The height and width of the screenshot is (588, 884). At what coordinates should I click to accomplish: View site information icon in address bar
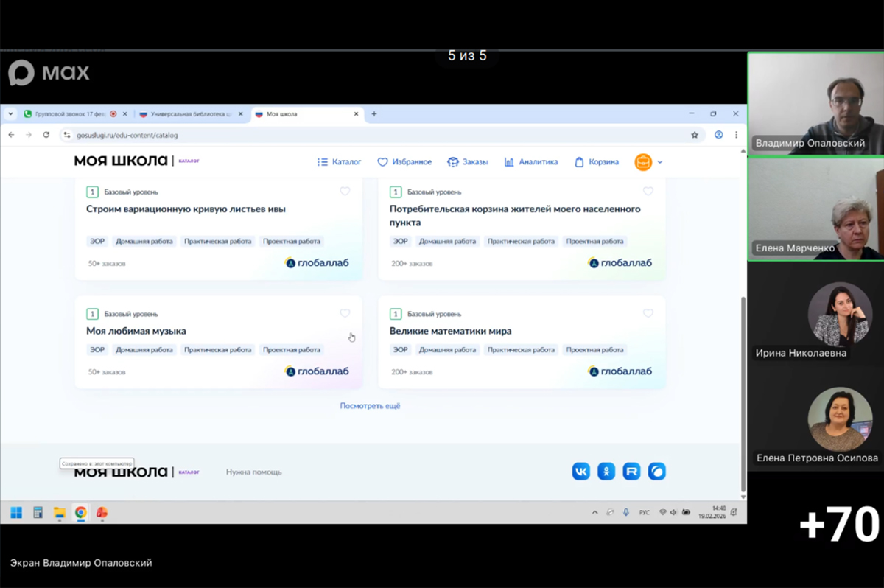coord(67,135)
